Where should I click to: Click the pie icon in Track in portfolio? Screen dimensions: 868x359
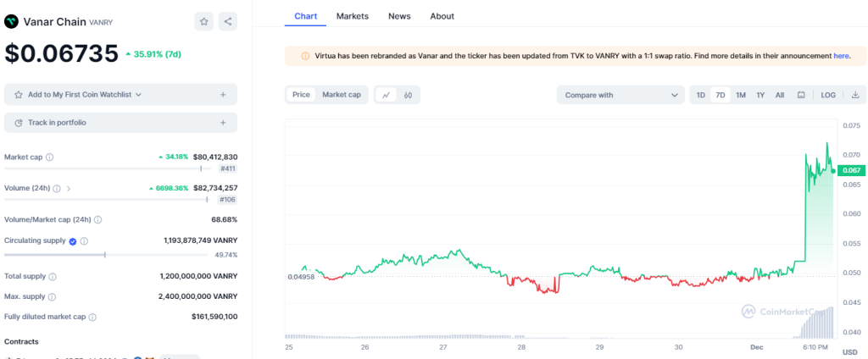click(19, 123)
